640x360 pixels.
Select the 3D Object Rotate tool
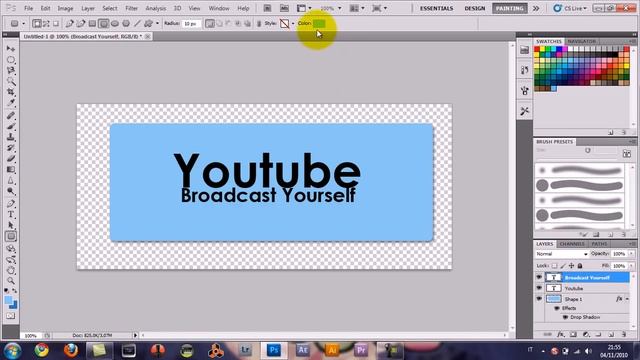coord(11,249)
